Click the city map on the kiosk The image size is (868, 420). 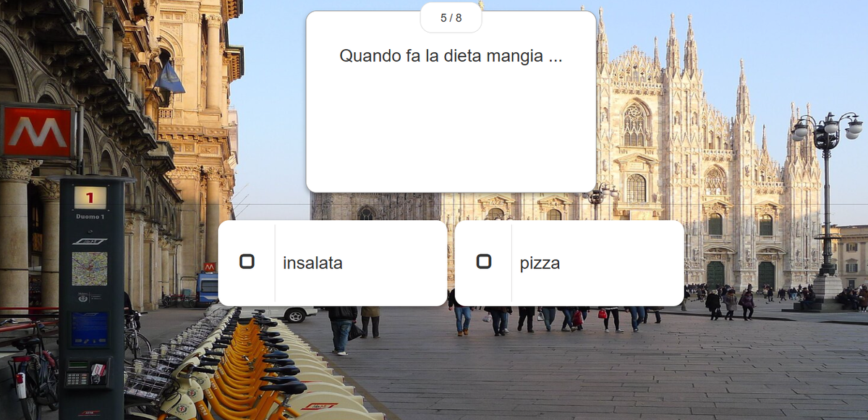click(x=90, y=269)
